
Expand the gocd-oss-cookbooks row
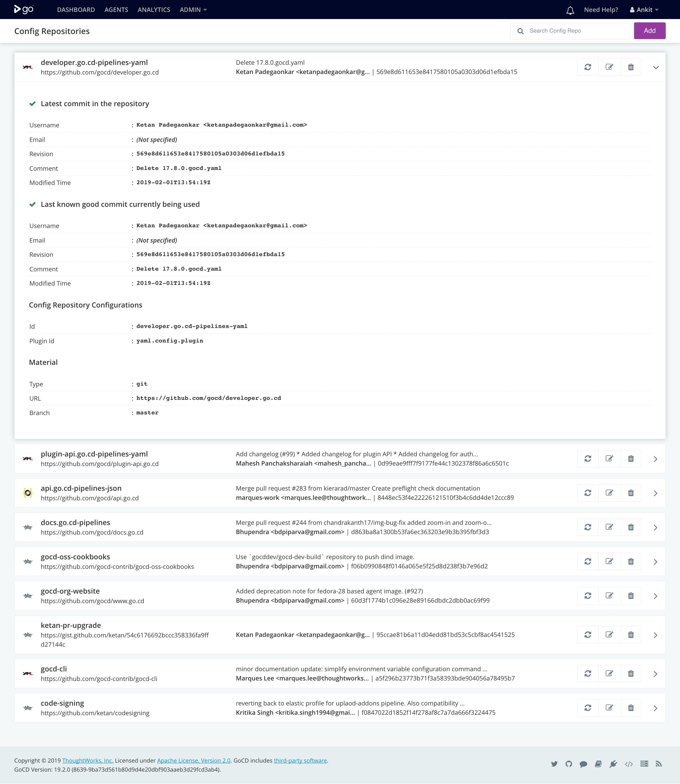[655, 562]
